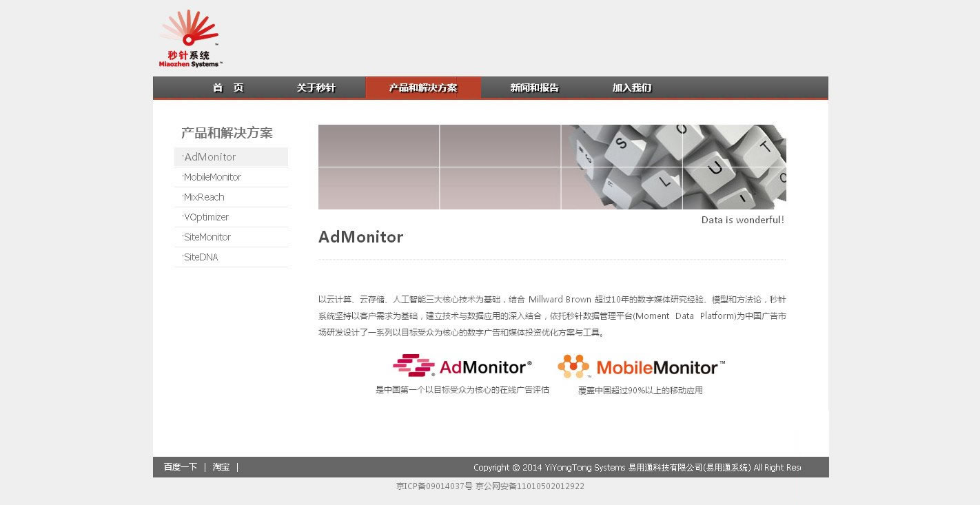Image resolution: width=980 pixels, height=505 pixels.
Task: Follow the 百度一下 footer link
Action: (181, 467)
